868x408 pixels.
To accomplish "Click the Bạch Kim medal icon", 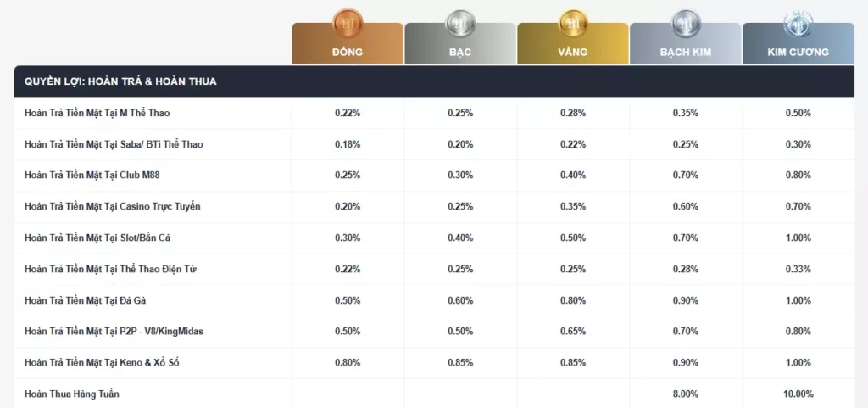I will 685,23.
